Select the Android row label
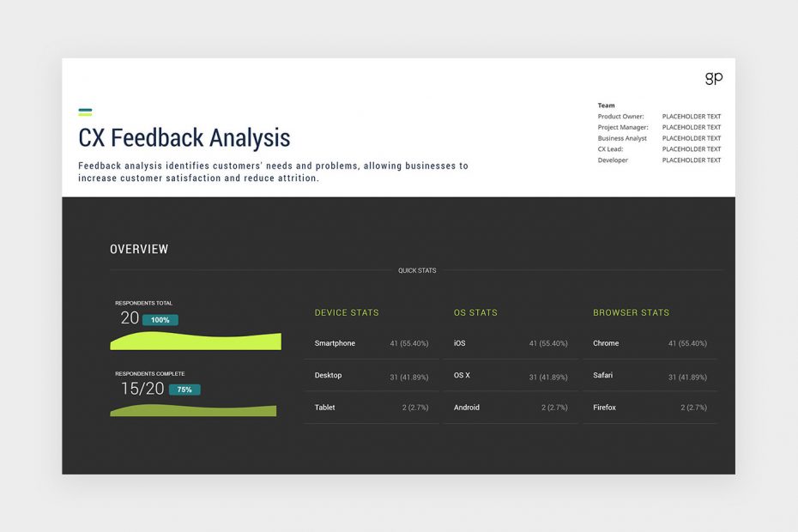The height and width of the screenshot is (532, 798). point(467,408)
